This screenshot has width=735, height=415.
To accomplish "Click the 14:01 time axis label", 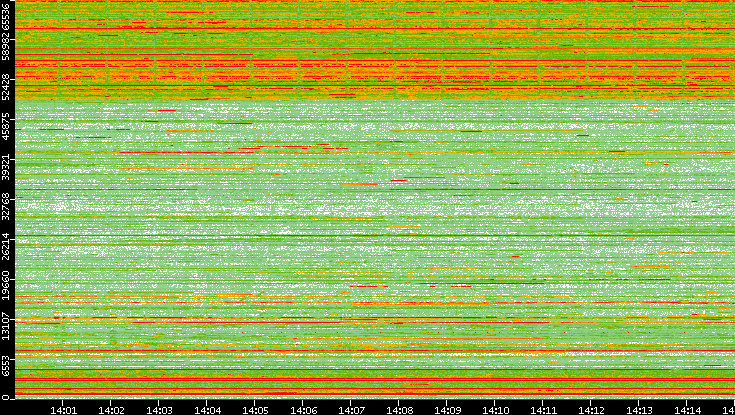I will tap(63, 410).
